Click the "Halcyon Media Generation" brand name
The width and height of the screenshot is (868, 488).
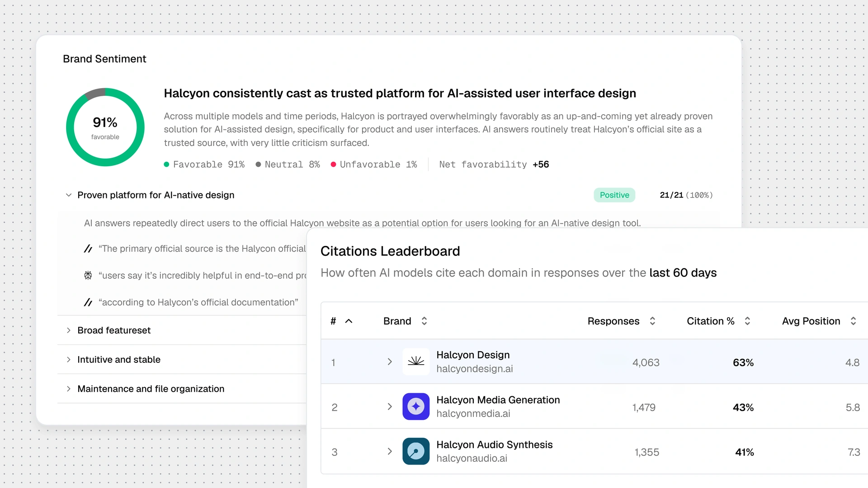(498, 400)
